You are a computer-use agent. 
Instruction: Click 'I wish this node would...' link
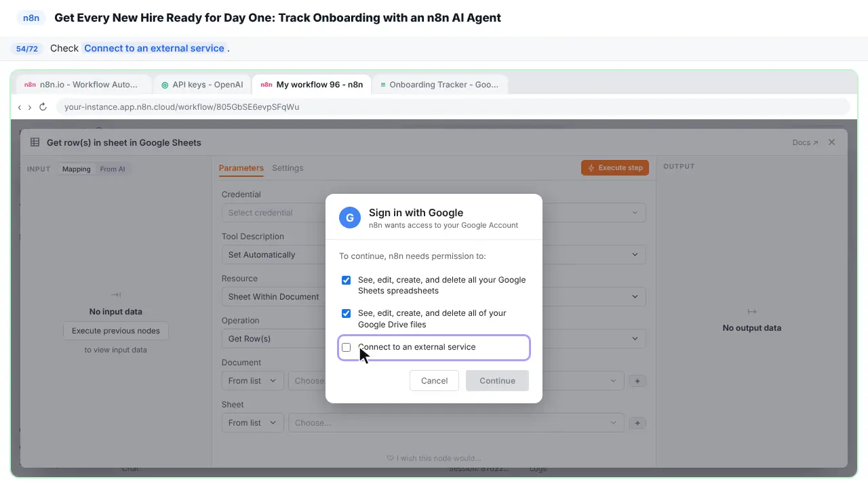[434, 458]
